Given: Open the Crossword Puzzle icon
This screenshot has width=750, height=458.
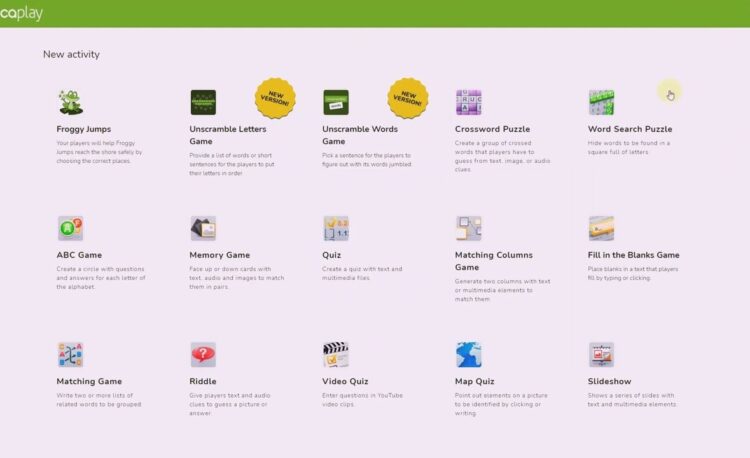Looking at the screenshot, I should coord(468,102).
